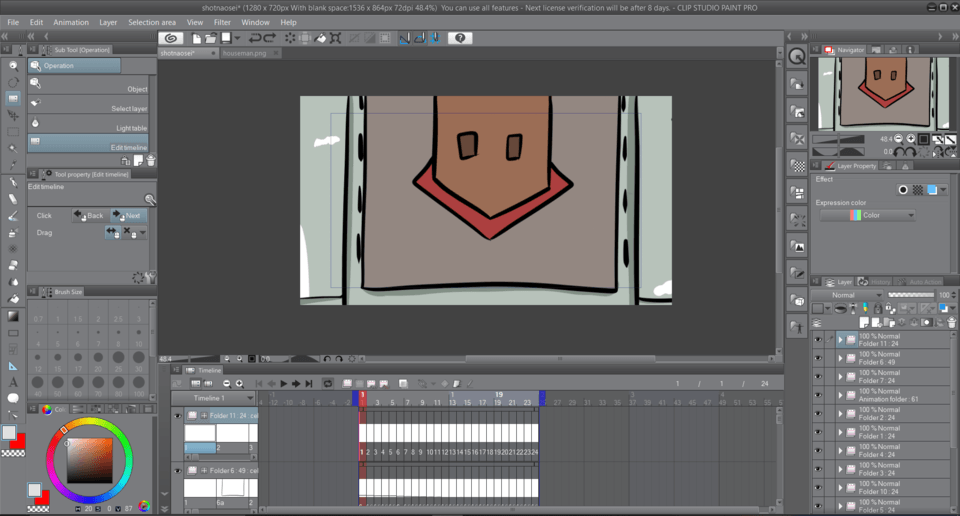This screenshot has width=960, height=516.
Task: Click frame 13 on the timeline ruler
Action: click(452, 402)
